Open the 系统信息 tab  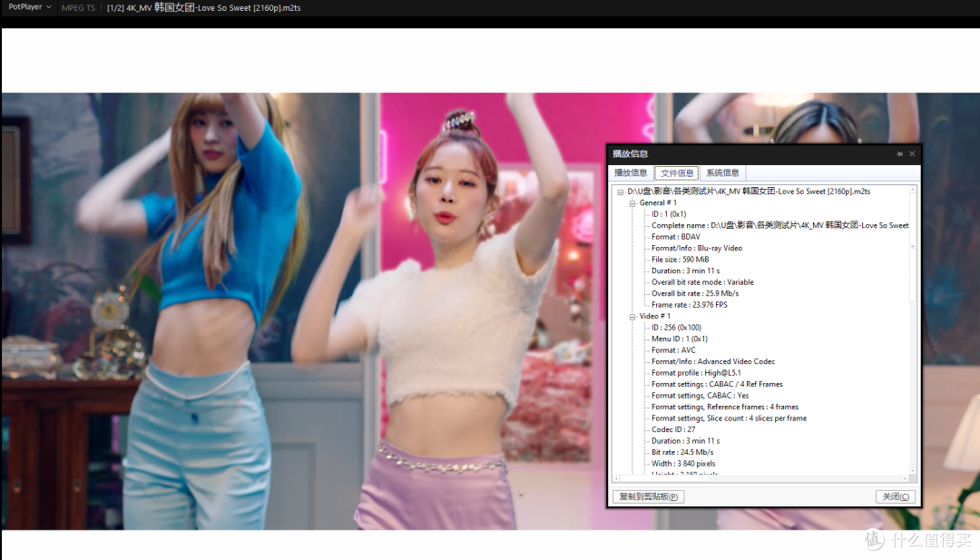[722, 172]
